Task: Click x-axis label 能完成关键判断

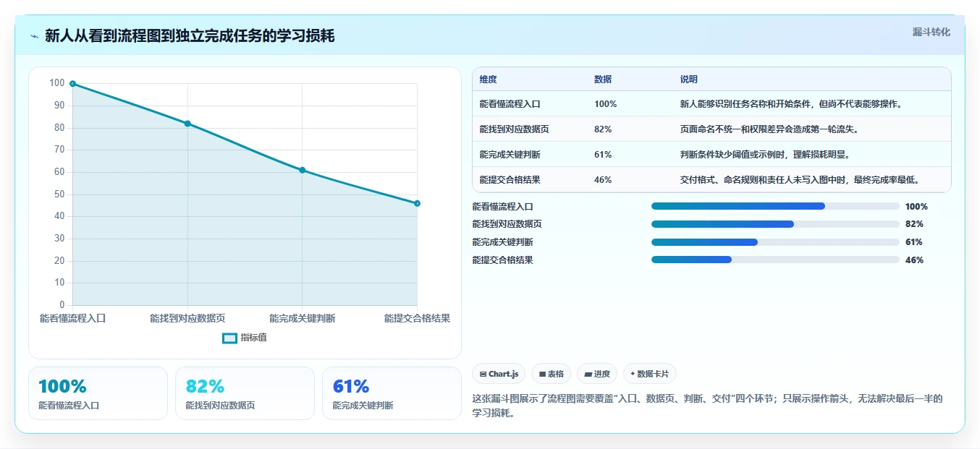Action: click(302, 318)
